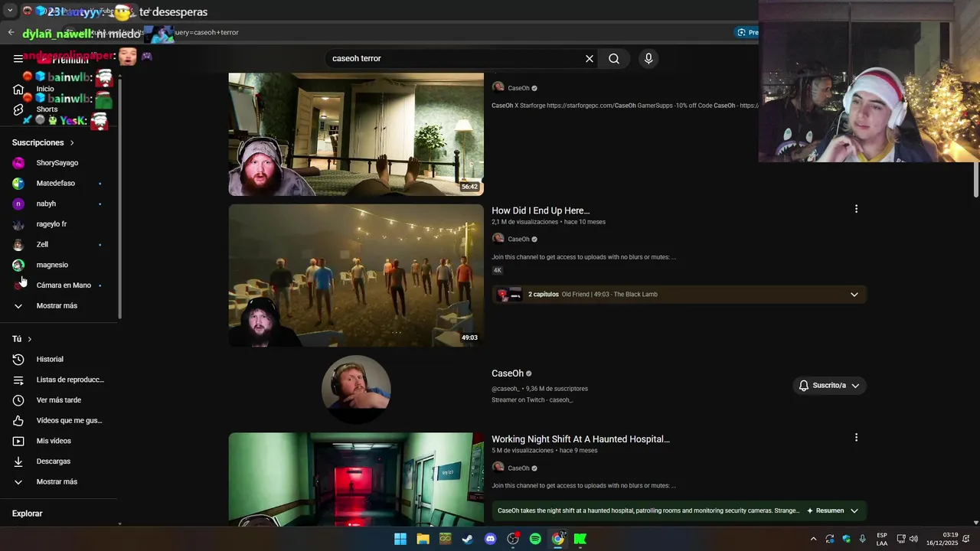Expand the Tú list Mostrar más
980x551 pixels.
[x=57, y=482]
